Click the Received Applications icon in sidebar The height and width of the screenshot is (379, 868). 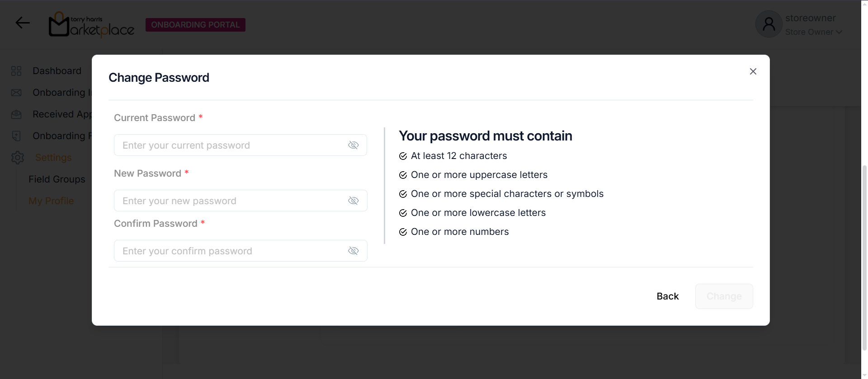16,114
